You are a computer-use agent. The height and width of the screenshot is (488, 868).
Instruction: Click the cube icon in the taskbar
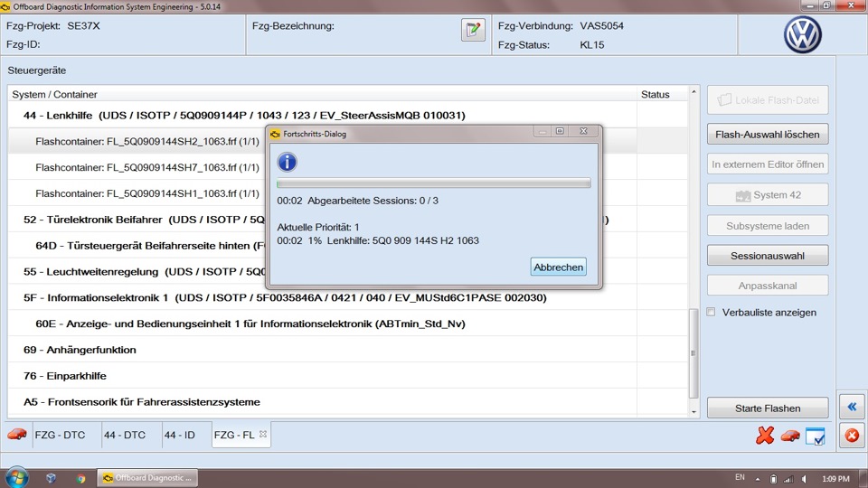click(x=51, y=478)
